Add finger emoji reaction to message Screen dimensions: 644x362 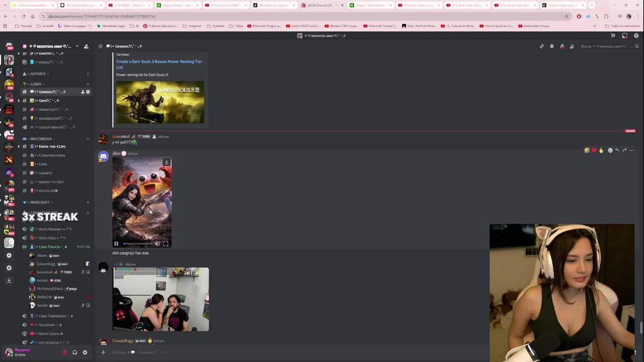click(x=601, y=150)
